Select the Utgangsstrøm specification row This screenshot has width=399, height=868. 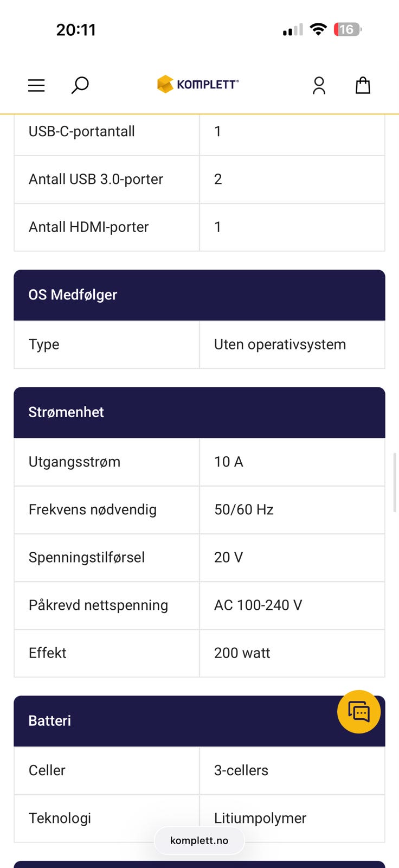coord(107,462)
